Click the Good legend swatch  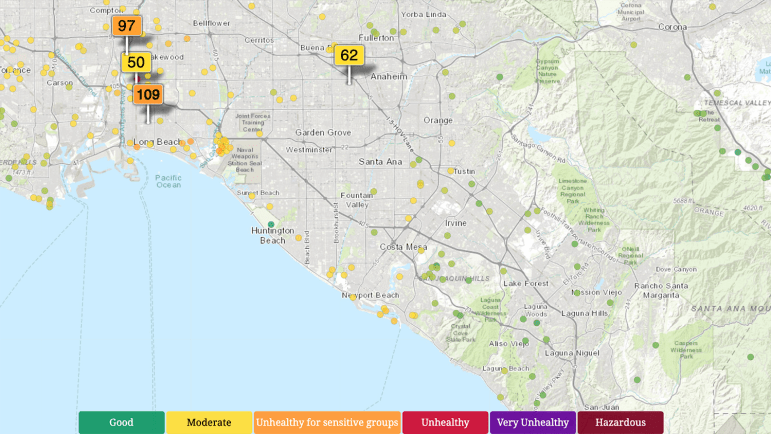pos(121,422)
